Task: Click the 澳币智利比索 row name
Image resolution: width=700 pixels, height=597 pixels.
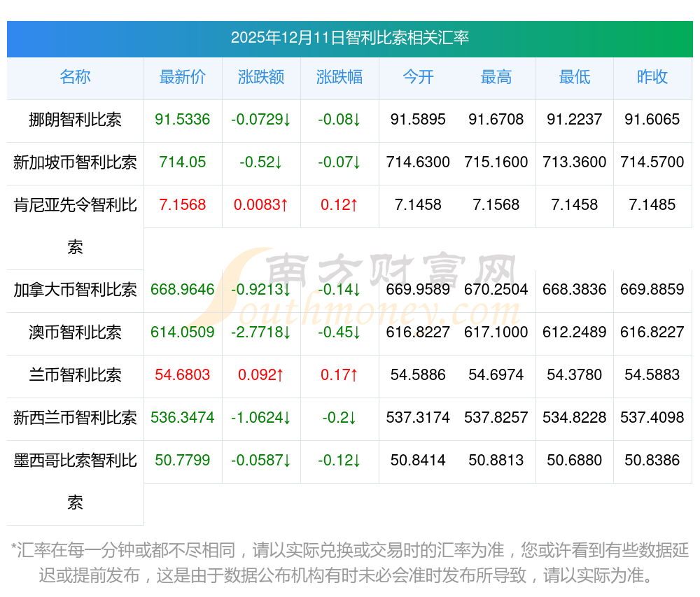Action: pyautogui.click(x=75, y=332)
